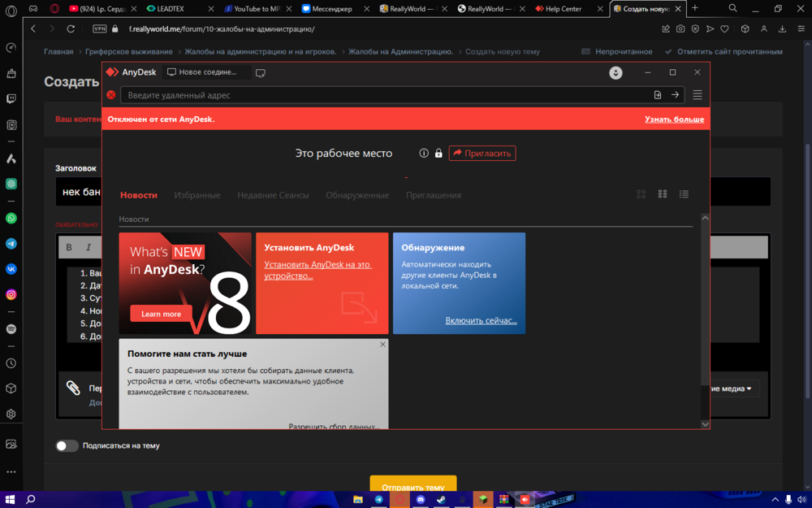The image size is (812, 508).
Task: Open Twitch in Opera sidebar
Action: (11, 99)
